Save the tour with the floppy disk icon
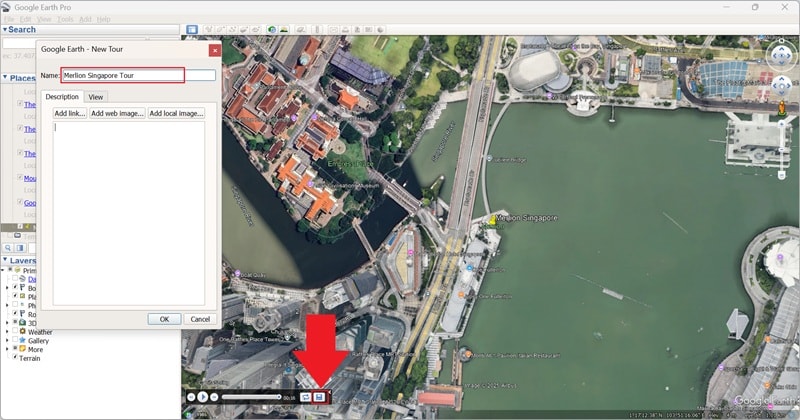 pos(319,397)
